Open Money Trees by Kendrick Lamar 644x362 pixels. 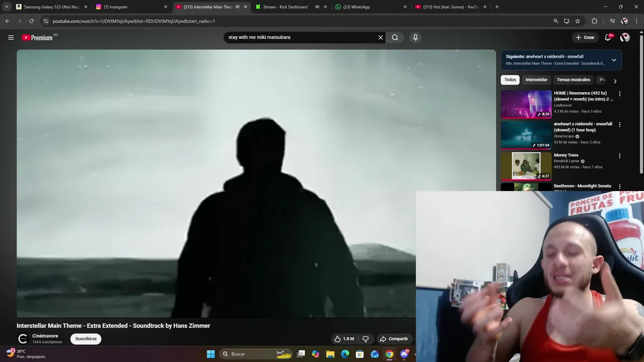tap(566, 155)
